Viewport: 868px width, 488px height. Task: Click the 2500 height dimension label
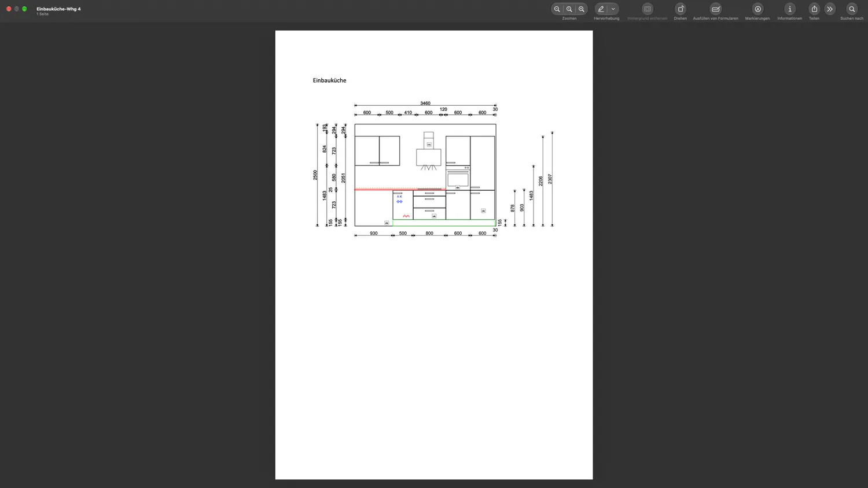pyautogui.click(x=315, y=175)
